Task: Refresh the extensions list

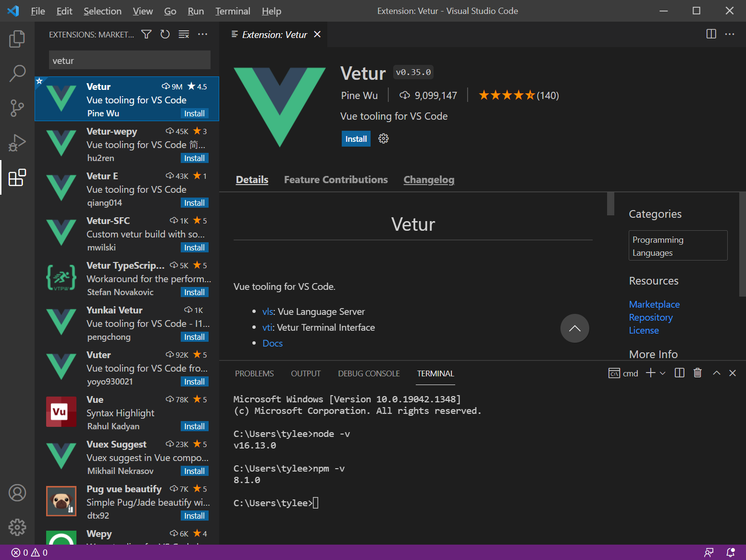Action: 165,34
